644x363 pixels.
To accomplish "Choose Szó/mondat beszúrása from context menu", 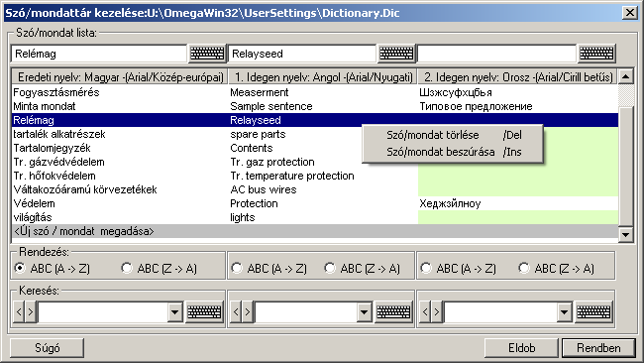I will (453, 152).
